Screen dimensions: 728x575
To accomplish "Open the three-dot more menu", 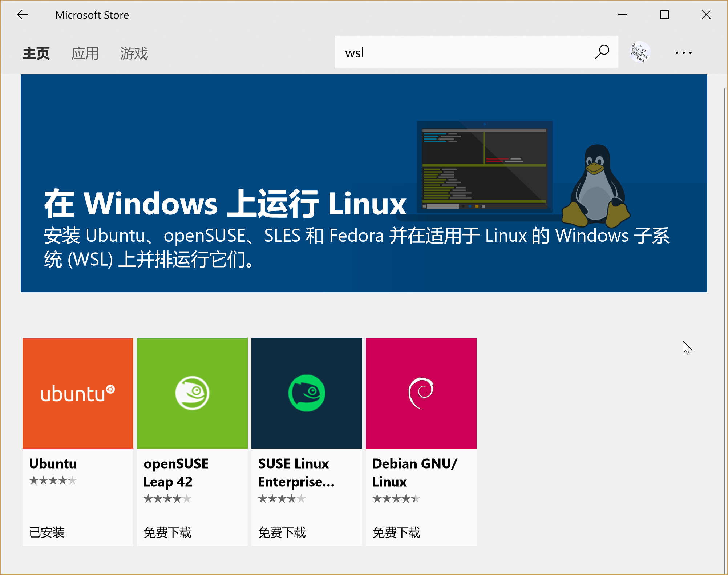I will (683, 53).
